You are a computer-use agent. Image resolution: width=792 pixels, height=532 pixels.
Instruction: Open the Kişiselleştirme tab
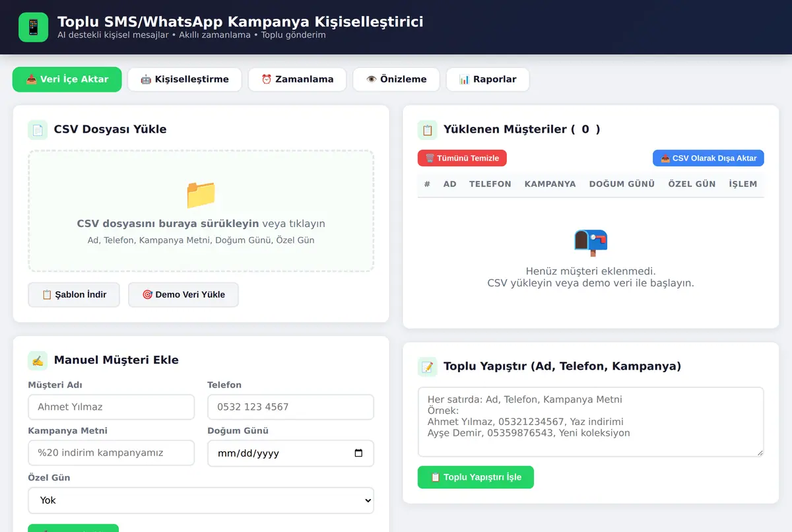click(x=185, y=79)
